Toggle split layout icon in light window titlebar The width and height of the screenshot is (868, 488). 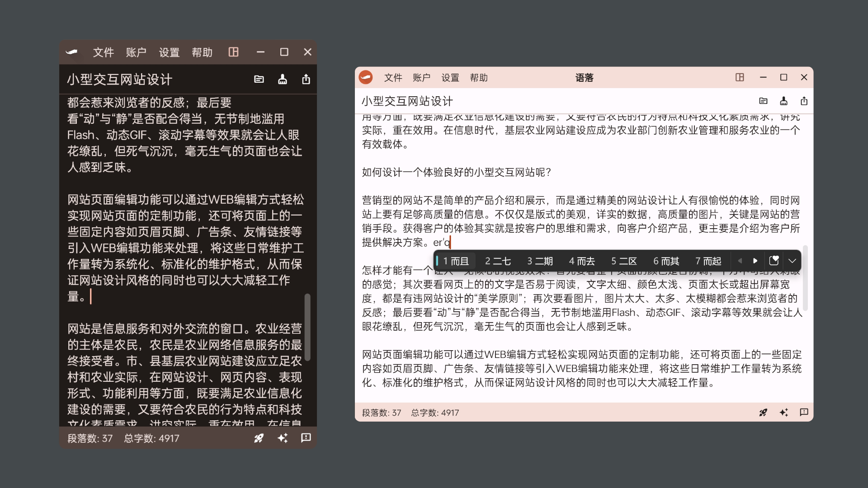(x=740, y=77)
